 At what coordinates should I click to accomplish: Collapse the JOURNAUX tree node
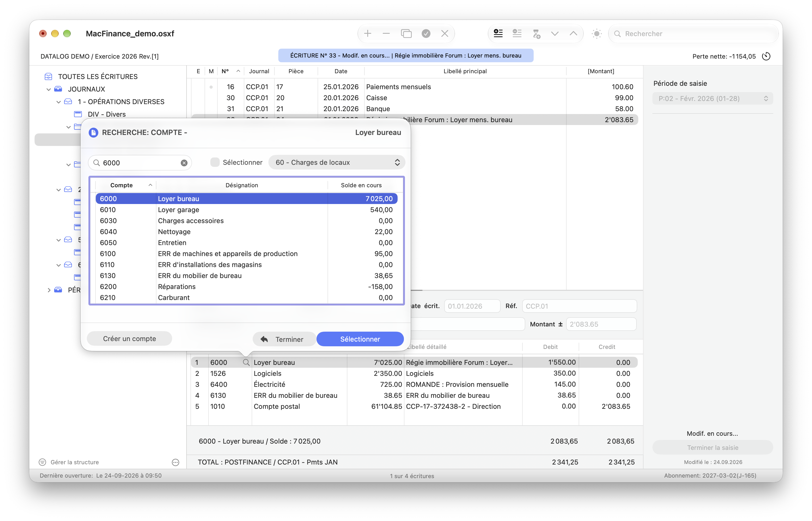click(x=48, y=89)
